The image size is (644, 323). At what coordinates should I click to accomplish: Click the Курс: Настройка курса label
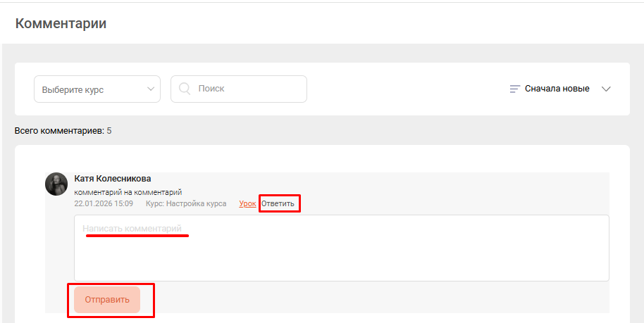point(186,203)
